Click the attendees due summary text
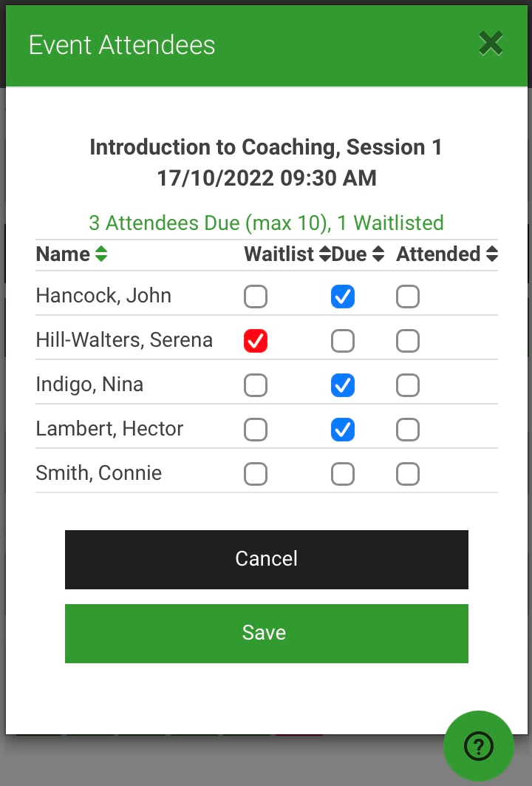 (x=267, y=223)
